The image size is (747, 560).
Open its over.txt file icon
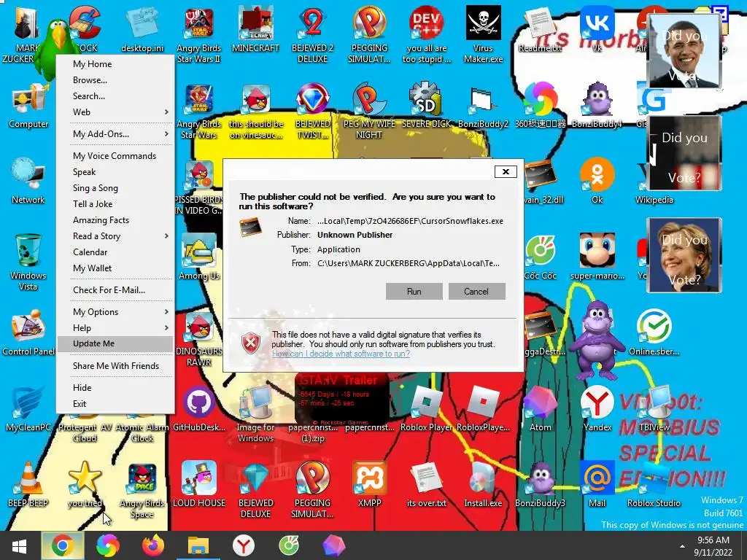pyautogui.click(x=426, y=485)
